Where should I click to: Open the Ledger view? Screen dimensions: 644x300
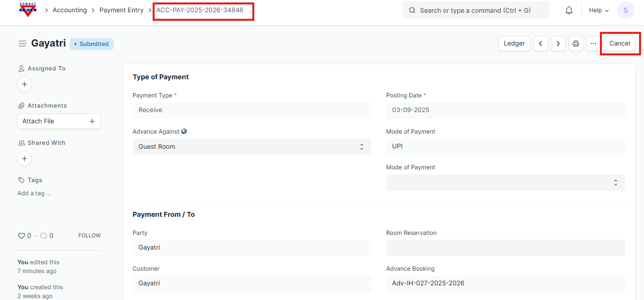[514, 44]
